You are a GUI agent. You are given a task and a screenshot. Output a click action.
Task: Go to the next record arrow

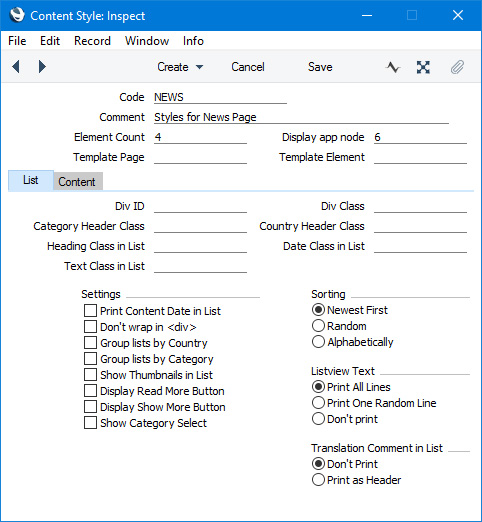(x=42, y=67)
